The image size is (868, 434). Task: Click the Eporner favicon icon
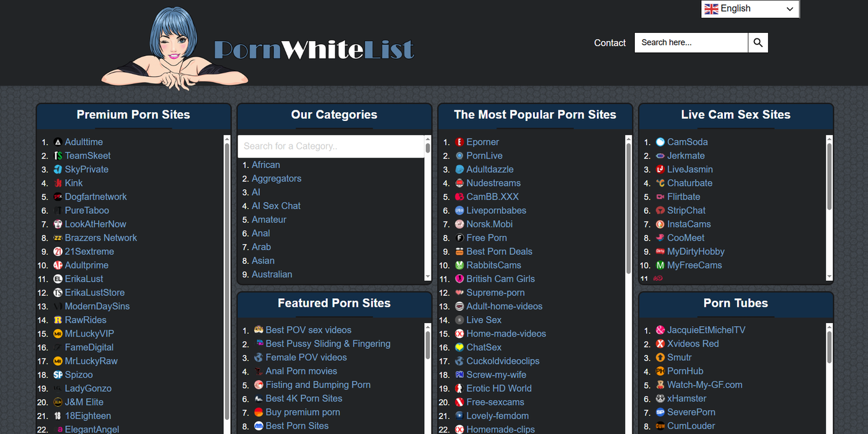point(459,142)
